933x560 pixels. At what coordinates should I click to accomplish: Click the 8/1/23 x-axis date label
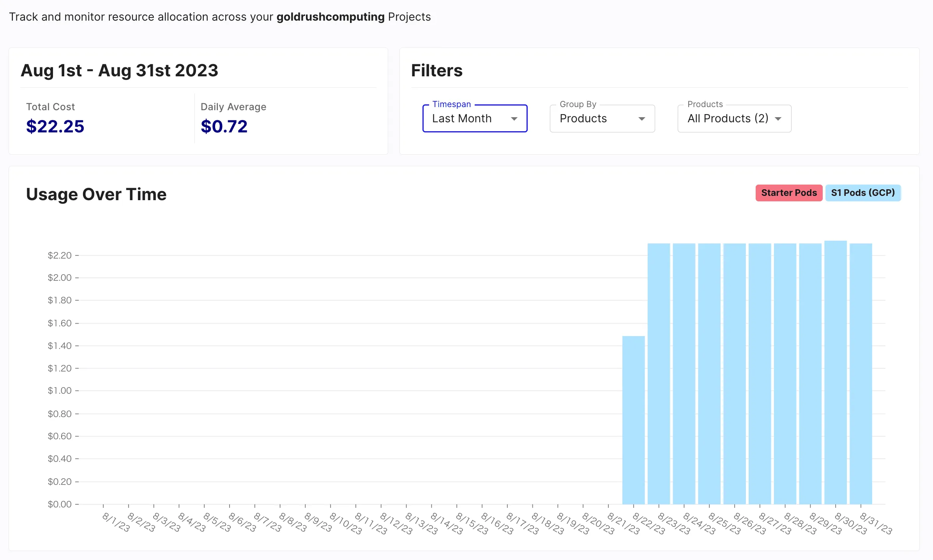(x=116, y=522)
